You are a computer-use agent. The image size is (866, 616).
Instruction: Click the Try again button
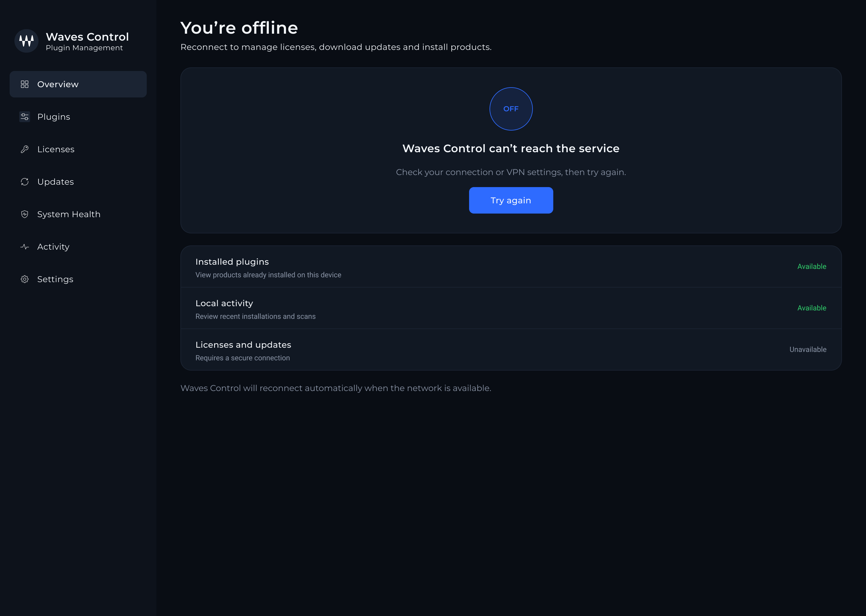pos(511,200)
